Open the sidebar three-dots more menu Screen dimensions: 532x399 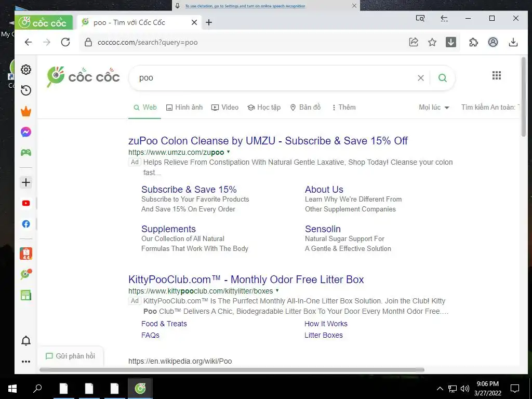(26, 362)
